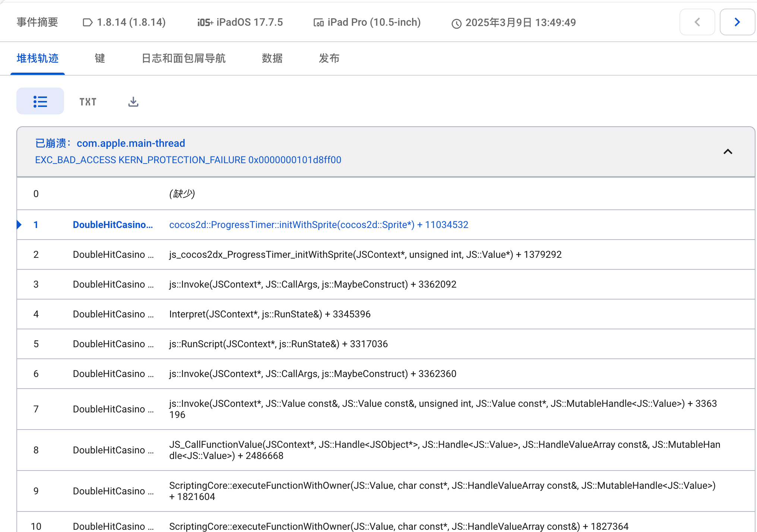Screen dimensions: 757x532
Task: Click the iPadOS 17.7.5 OS icon
Action: (205, 23)
